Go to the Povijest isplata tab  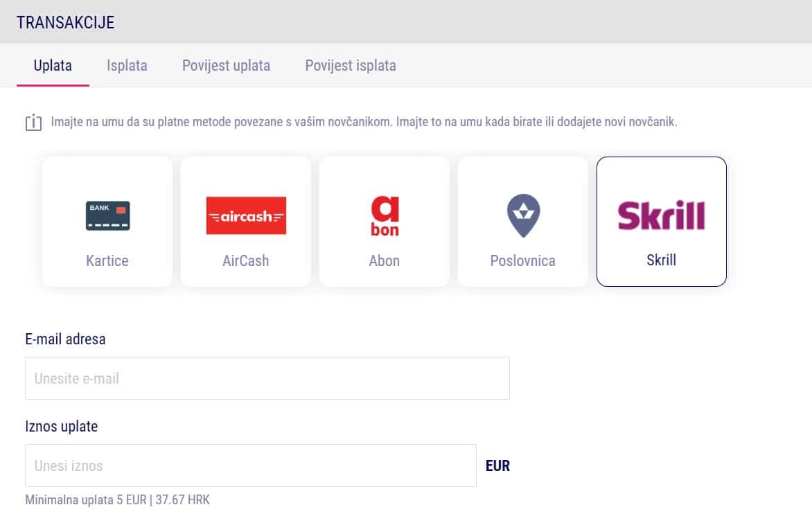pyautogui.click(x=351, y=66)
